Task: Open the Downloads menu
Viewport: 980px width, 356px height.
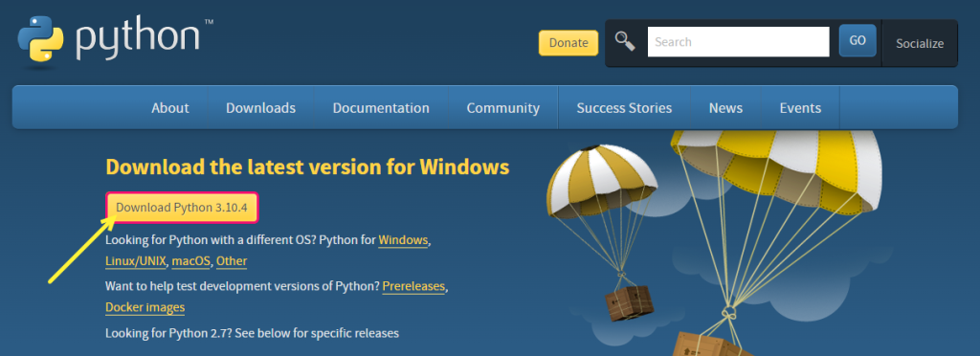Action: click(x=260, y=107)
